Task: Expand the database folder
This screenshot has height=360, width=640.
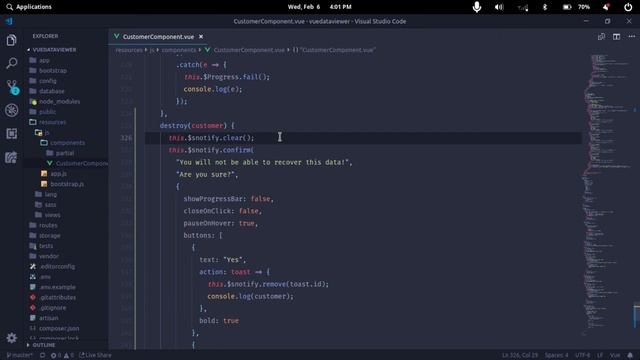Action: [x=52, y=91]
